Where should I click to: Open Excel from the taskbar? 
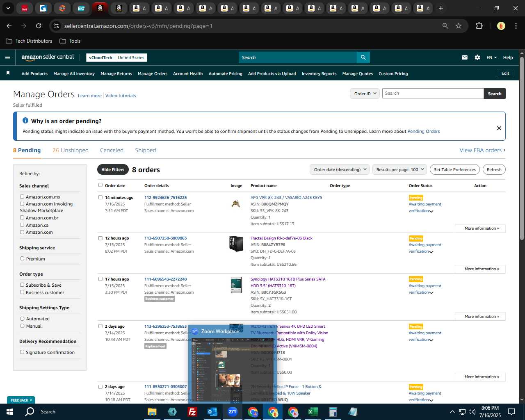313,412
